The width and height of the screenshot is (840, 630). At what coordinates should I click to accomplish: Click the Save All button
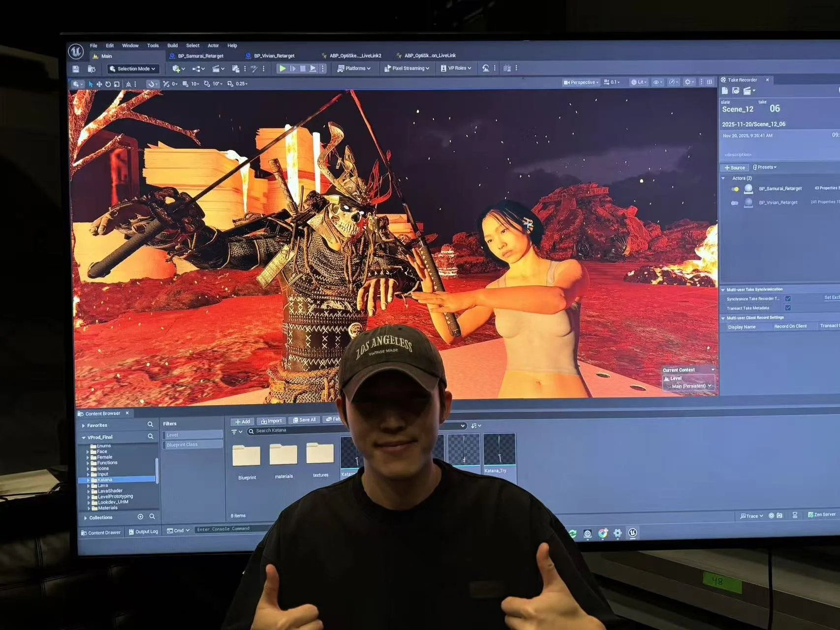click(x=304, y=420)
